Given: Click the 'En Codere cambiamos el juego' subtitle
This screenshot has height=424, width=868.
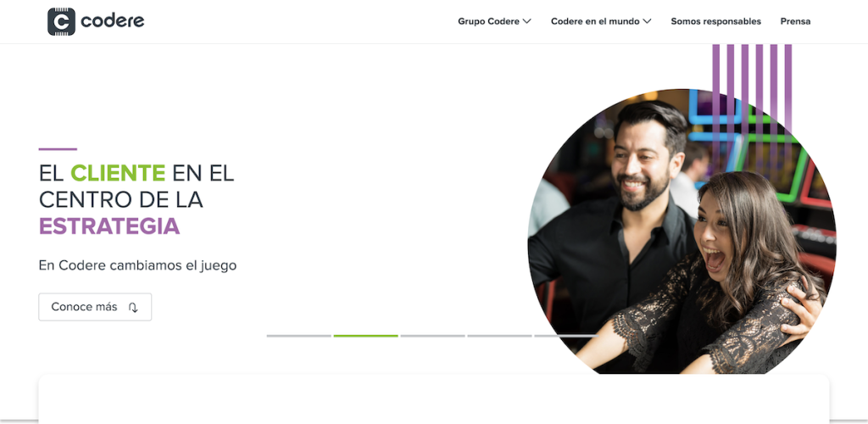Looking at the screenshot, I should point(138,265).
